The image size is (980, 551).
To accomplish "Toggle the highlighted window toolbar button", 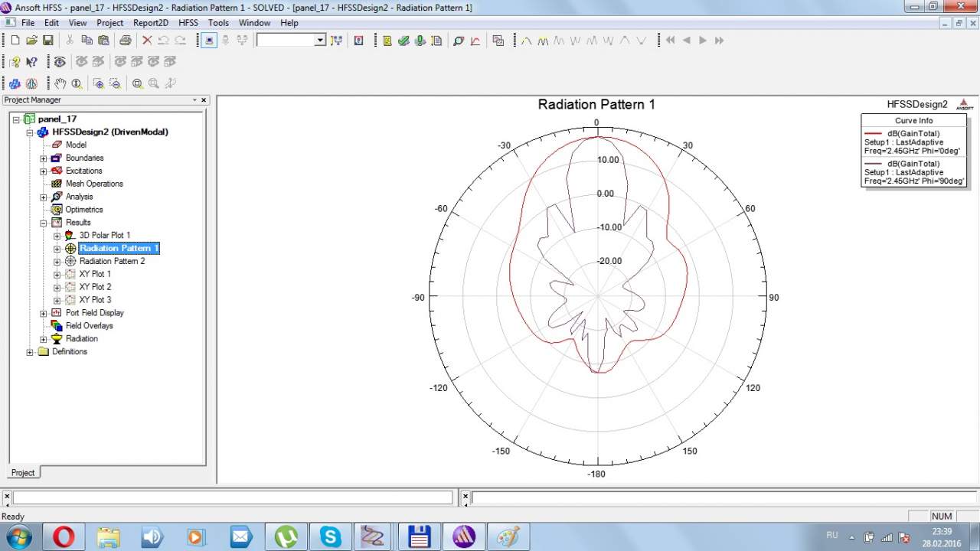I will coord(209,41).
